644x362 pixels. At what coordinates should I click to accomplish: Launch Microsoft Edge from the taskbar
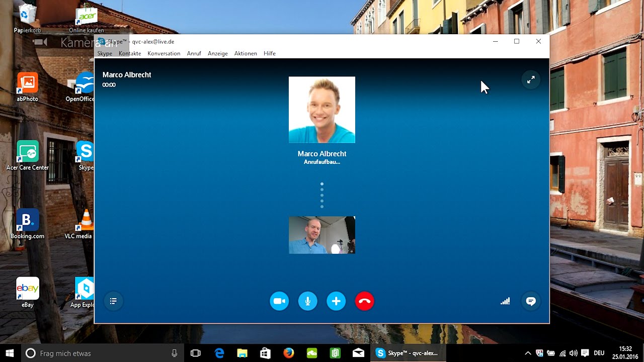click(219, 353)
